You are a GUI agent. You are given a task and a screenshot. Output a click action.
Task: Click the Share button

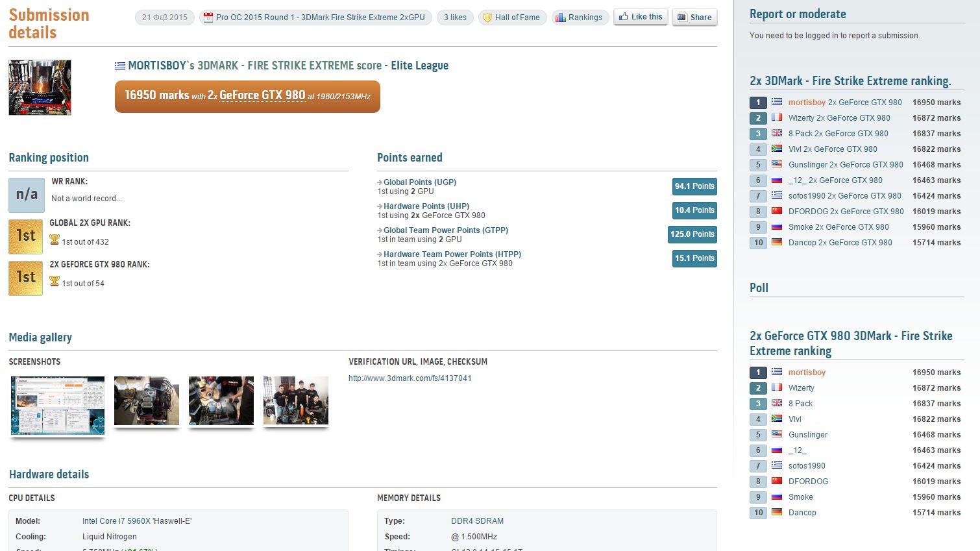point(694,18)
